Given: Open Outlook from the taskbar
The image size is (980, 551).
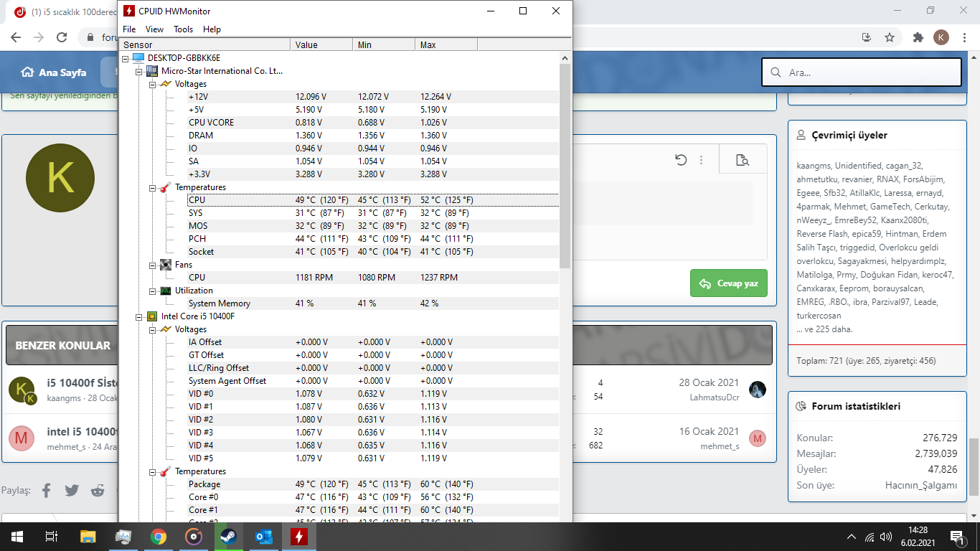Looking at the screenshot, I should click(x=263, y=537).
